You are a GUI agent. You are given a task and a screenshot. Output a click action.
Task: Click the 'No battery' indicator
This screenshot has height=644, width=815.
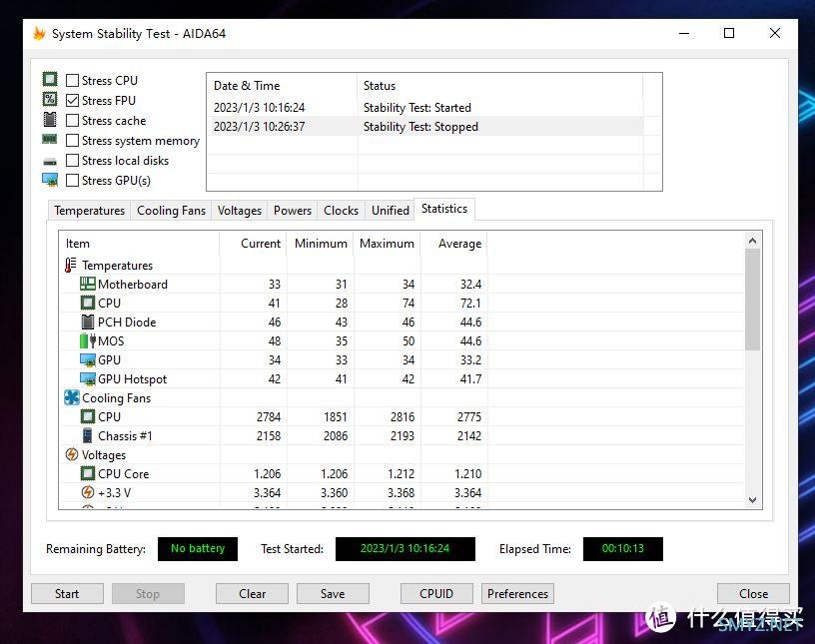tap(198, 549)
